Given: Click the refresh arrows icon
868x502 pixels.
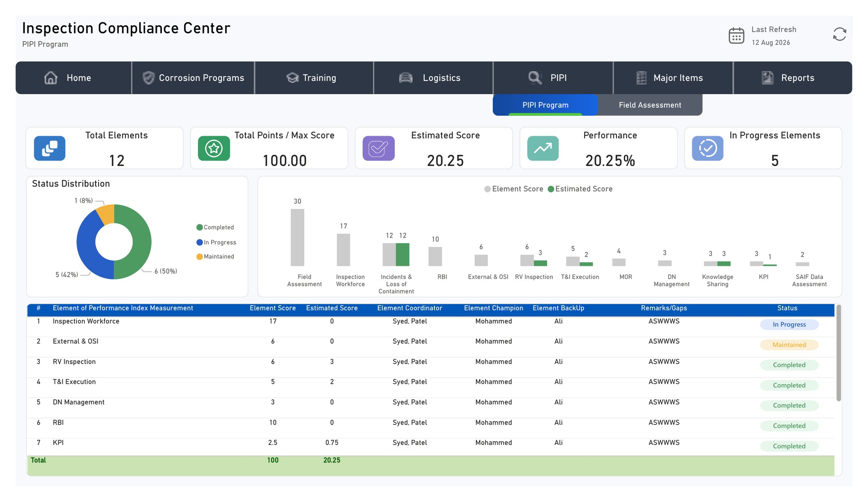Looking at the screenshot, I should (x=839, y=34).
